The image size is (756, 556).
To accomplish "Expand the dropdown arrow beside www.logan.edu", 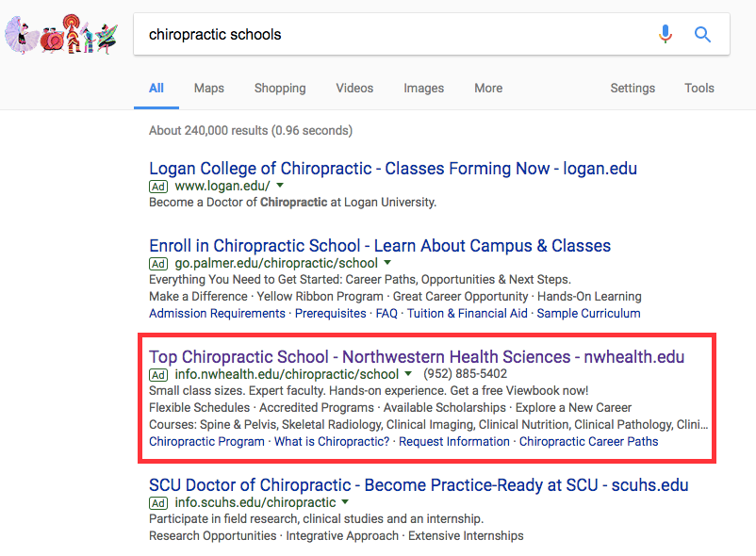I will (x=280, y=185).
